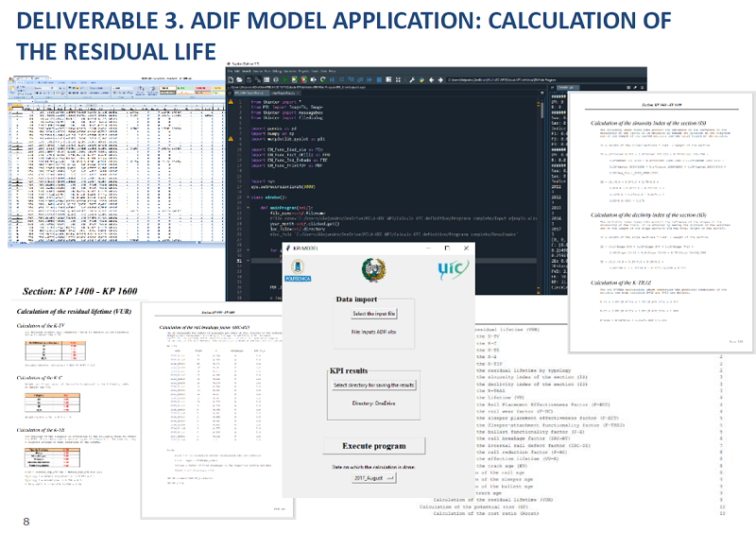756x549 pixels.
Task: Click the Re-run last script icon in Spyder
Action: pyautogui.click(x=323, y=79)
